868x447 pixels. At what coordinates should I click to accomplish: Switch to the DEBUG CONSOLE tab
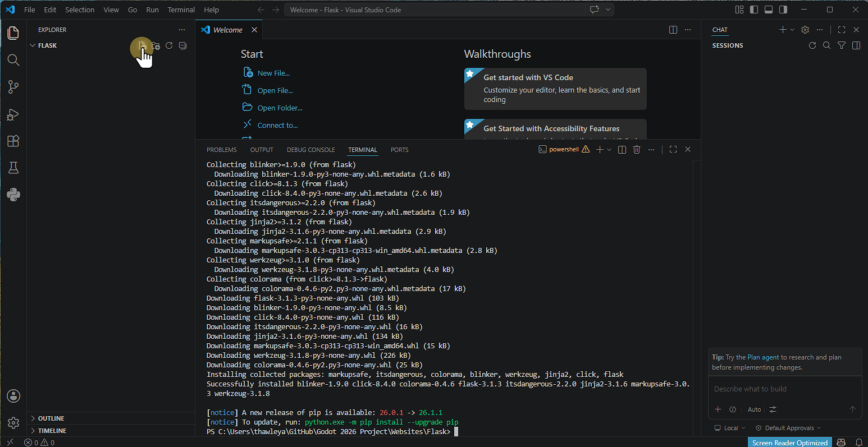[311, 150]
